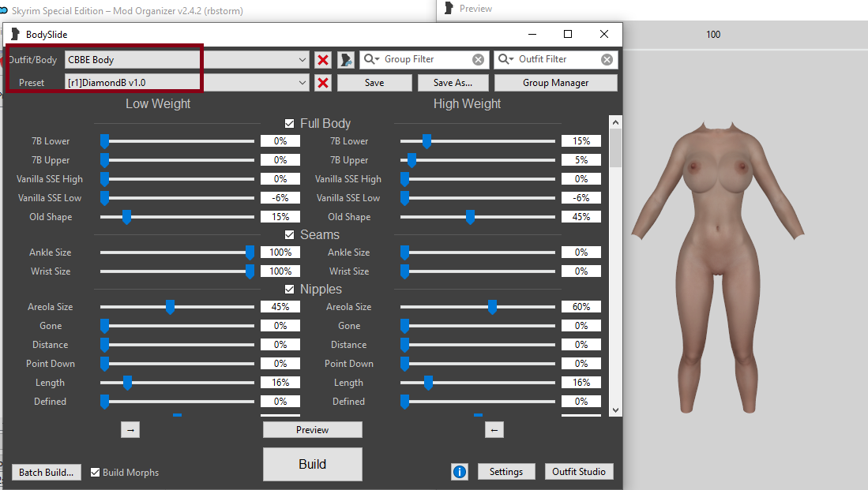Screen dimensions: 868x490
Task: Click the high weight Point Down label
Action: coord(349,364)
